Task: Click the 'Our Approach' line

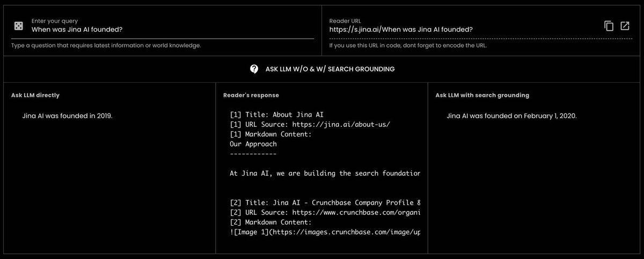Action: (253, 144)
